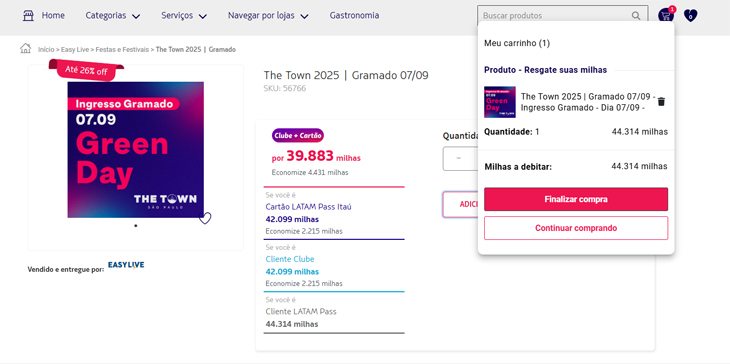The width and height of the screenshot is (730, 364).
Task: Add product to wishlist via heart on image
Action: point(205,218)
